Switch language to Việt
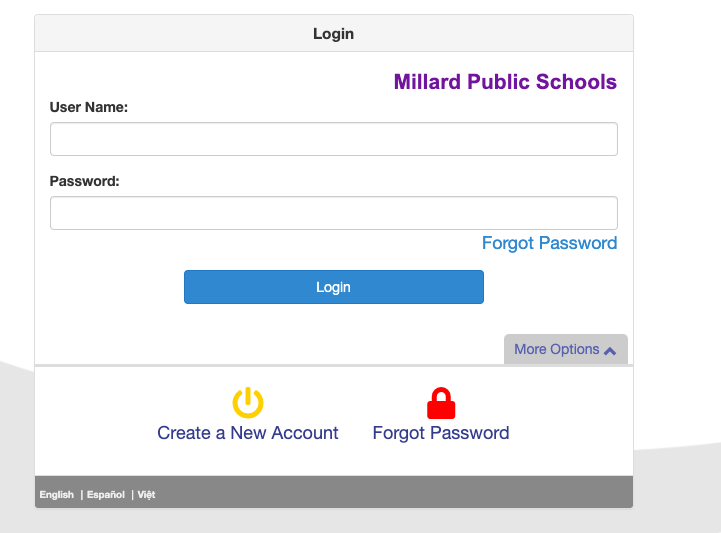This screenshot has height=533, width=721. [146, 495]
